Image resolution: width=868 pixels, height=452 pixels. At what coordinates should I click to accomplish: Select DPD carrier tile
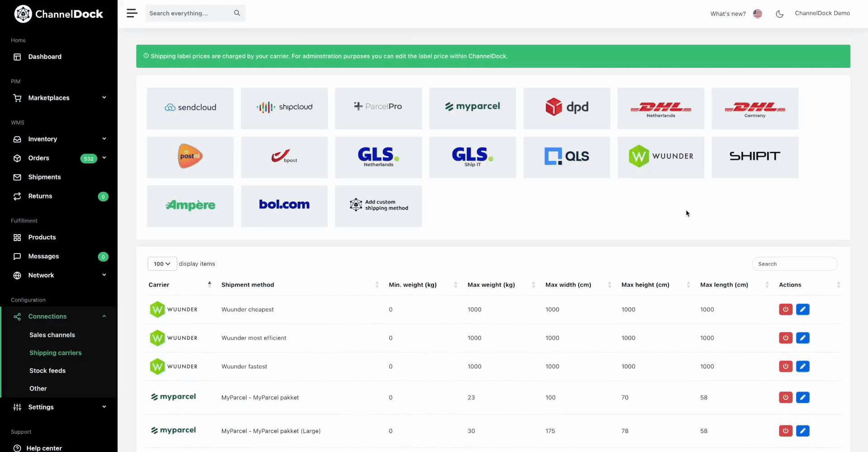point(567,108)
